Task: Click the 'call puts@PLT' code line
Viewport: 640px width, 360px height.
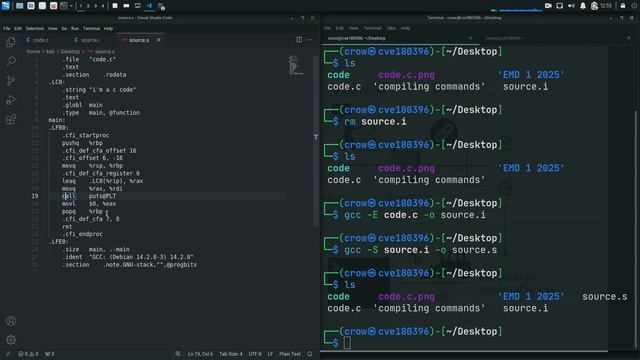Action: click(89, 196)
